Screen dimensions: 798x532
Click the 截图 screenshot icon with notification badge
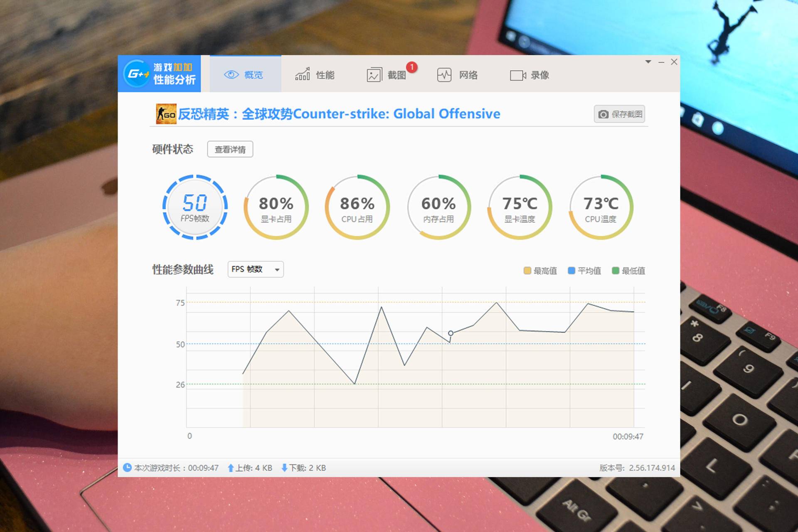pyautogui.click(x=373, y=74)
